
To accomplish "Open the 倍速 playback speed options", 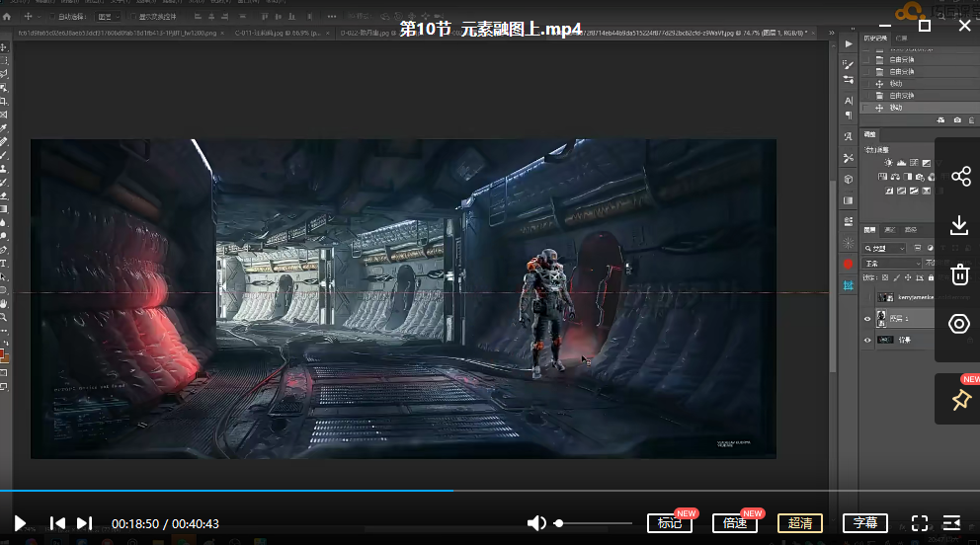I will tap(735, 523).
